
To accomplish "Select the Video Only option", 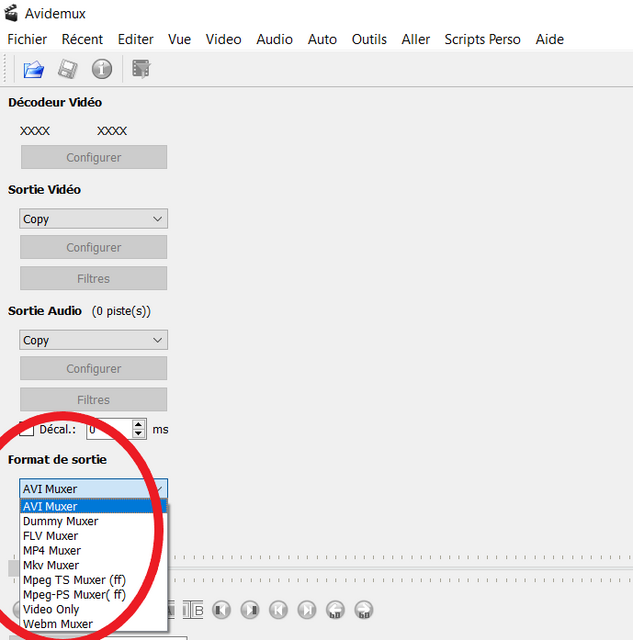I will coord(93,609).
